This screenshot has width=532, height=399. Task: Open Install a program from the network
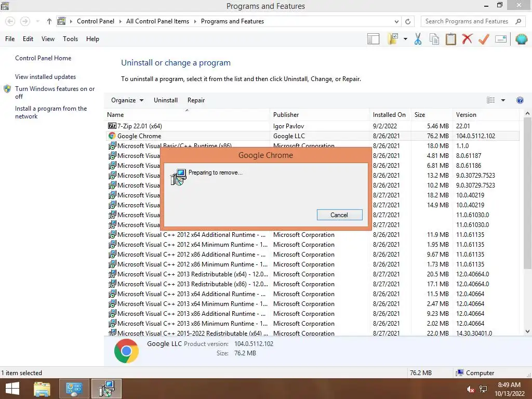[51, 112]
